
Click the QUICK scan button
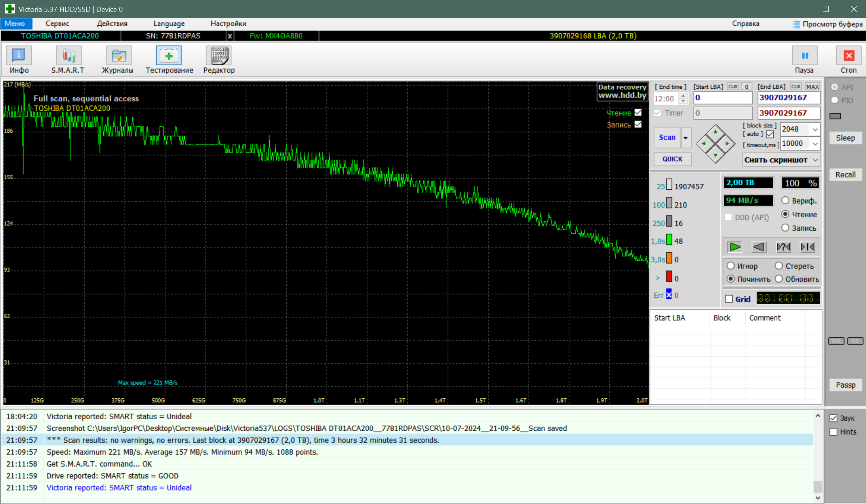pyautogui.click(x=672, y=159)
